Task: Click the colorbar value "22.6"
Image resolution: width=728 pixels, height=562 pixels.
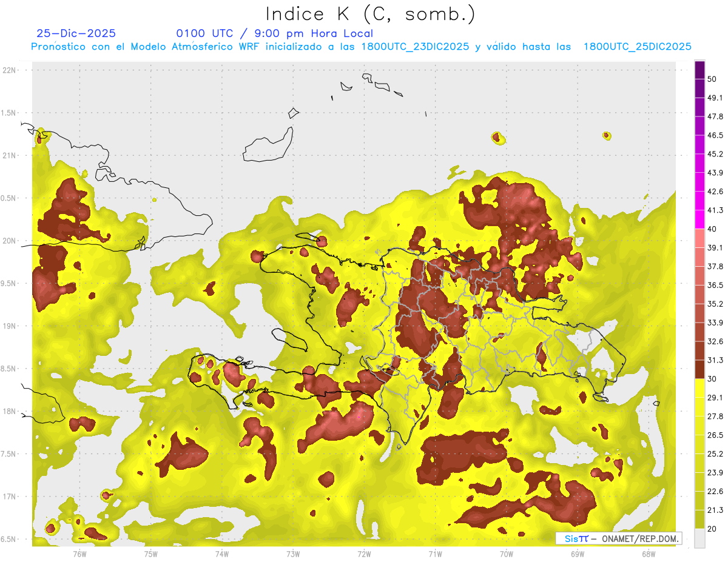Action: 715,491
